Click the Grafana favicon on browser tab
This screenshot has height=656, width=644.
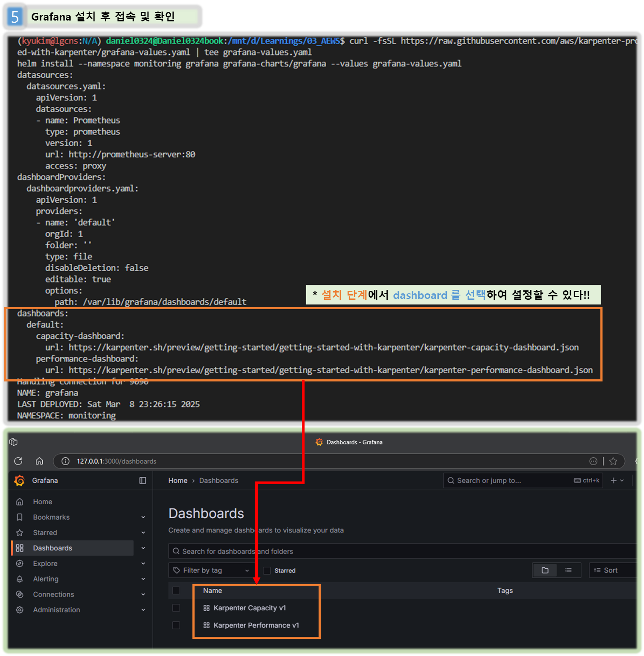[x=319, y=442]
